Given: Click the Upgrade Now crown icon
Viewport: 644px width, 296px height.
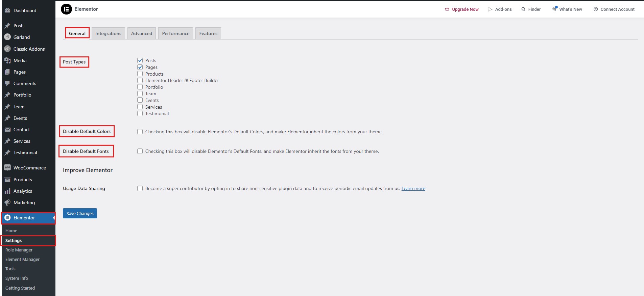Looking at the screenshot, I should pos(447,9).
